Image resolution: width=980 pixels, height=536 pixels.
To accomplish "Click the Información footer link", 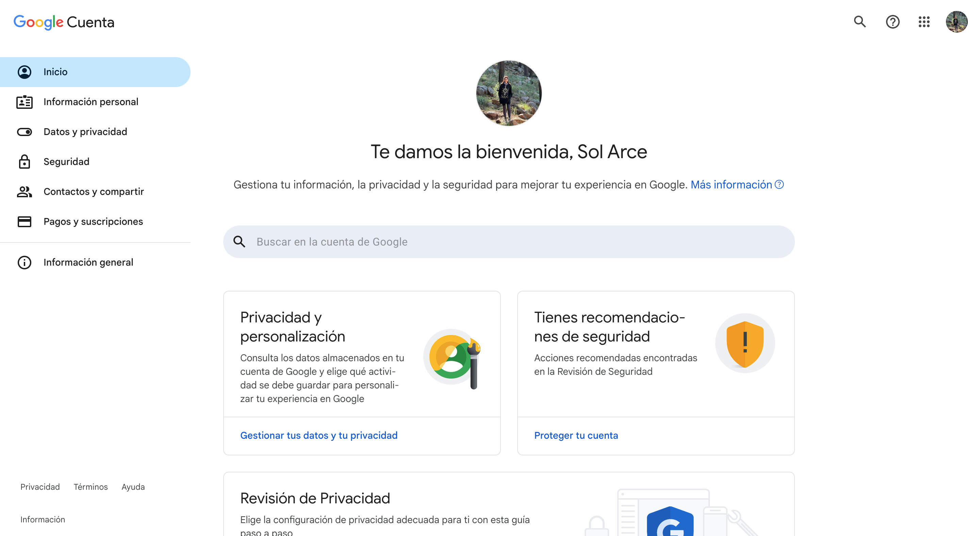I will pyautogui.click(x=43, y=520).
